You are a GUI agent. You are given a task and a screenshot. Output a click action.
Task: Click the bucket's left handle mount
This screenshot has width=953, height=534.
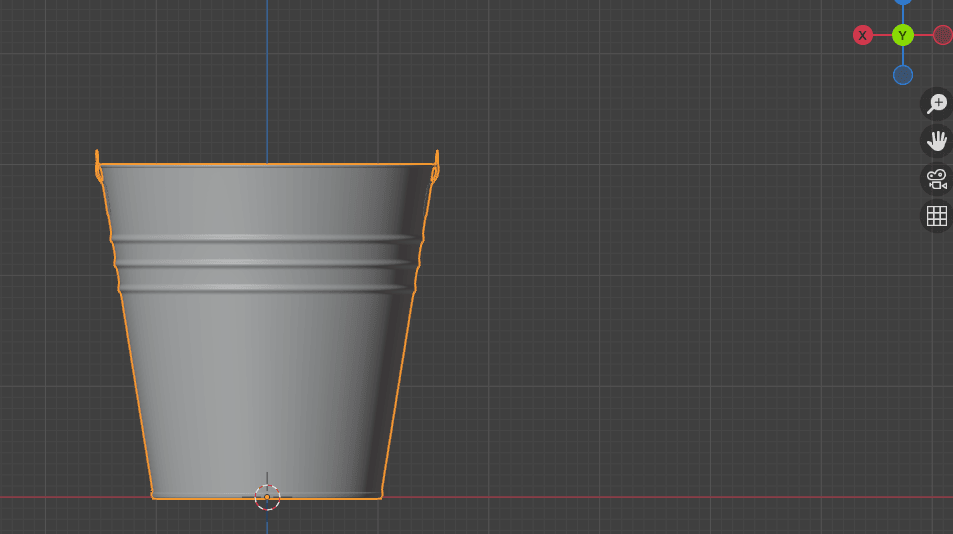(x=98, y=167)
